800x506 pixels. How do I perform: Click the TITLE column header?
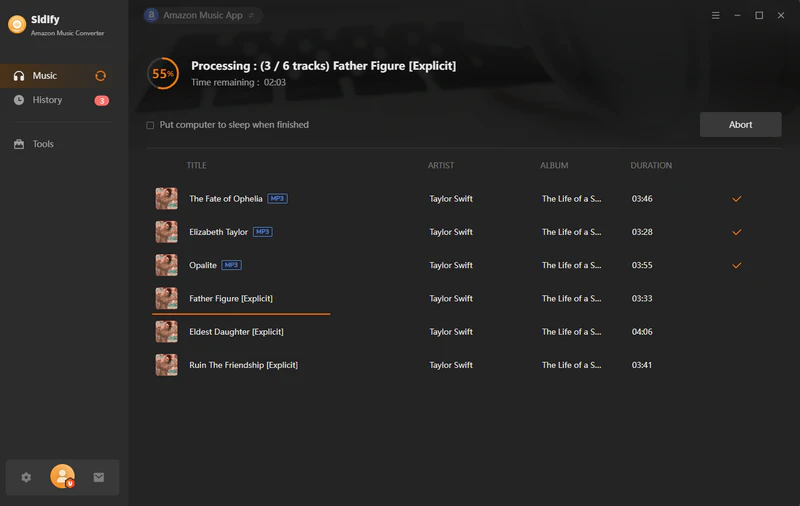pos(196,165)
